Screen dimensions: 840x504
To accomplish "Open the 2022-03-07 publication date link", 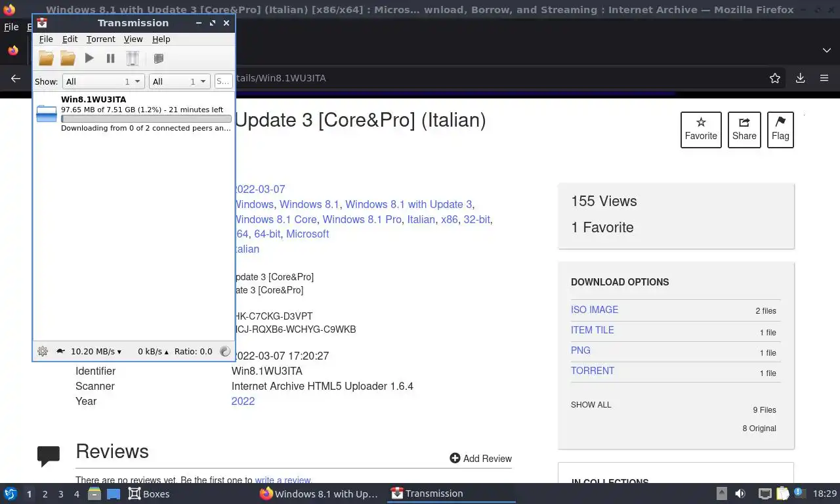I will point(260,189).
